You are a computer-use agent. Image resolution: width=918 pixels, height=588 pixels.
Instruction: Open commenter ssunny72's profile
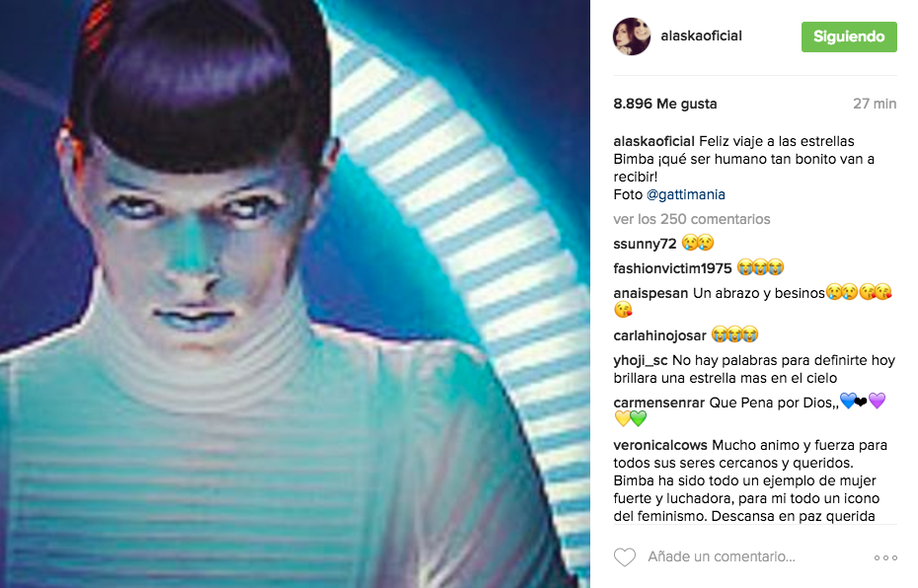tap(645, 244)
